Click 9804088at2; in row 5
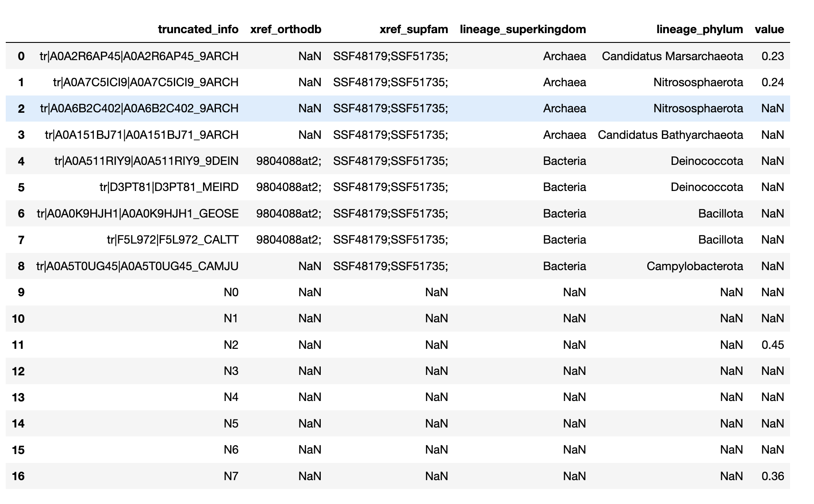 (x=289, y=187)
